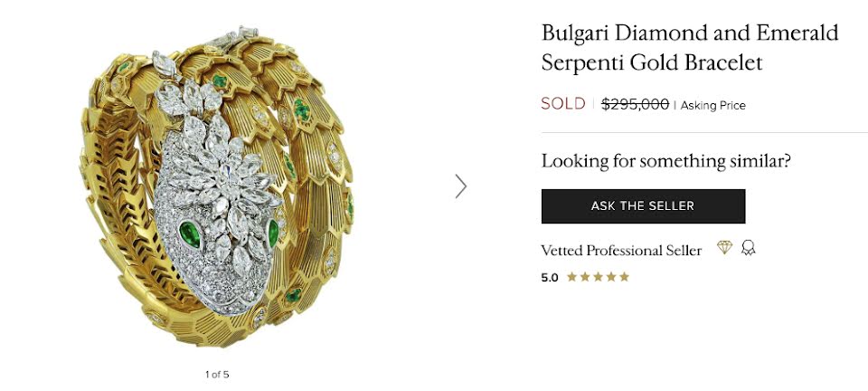Click the red SOLD status label
The height and width of the screenshot is (391, 868).
point(563,103)
